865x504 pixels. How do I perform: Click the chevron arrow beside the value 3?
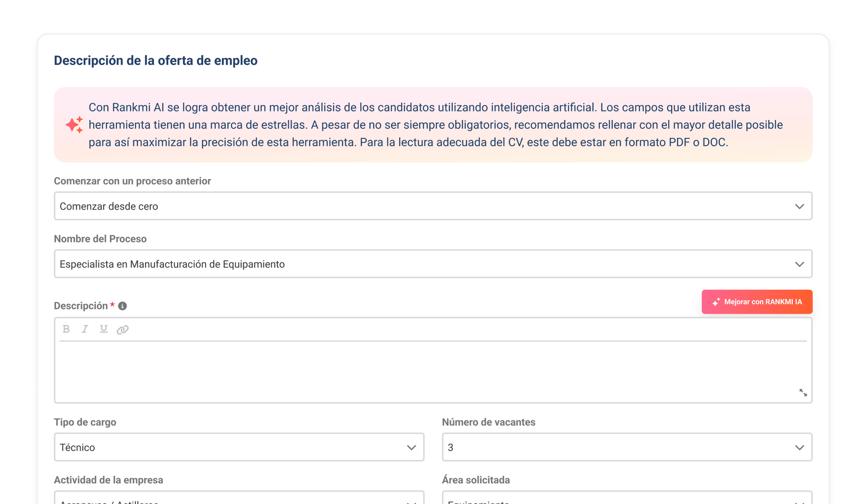click(799, 448)
